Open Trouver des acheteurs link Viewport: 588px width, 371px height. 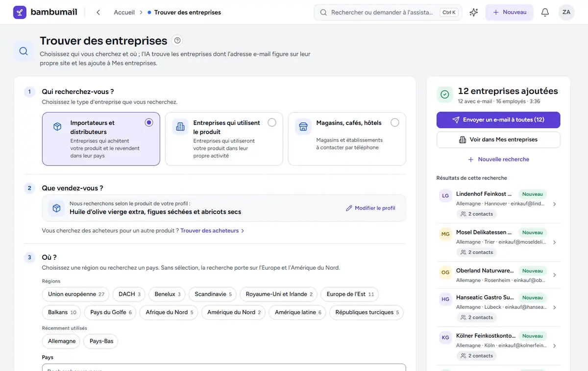212,231
